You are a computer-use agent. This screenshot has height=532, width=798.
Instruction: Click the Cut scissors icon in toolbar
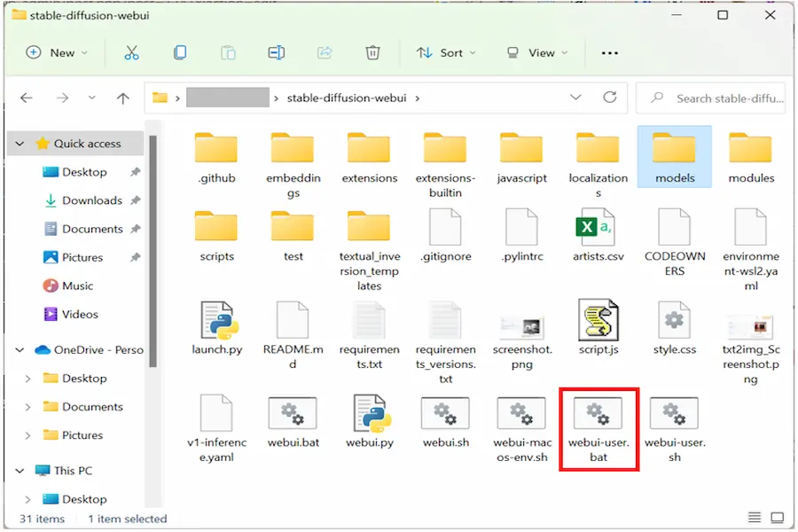131,53
